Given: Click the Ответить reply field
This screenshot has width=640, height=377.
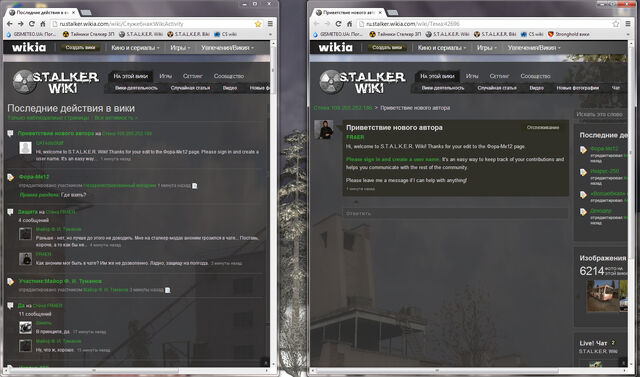Looking at the screenshot, I should pyautogui.click(x=455, y=213).
